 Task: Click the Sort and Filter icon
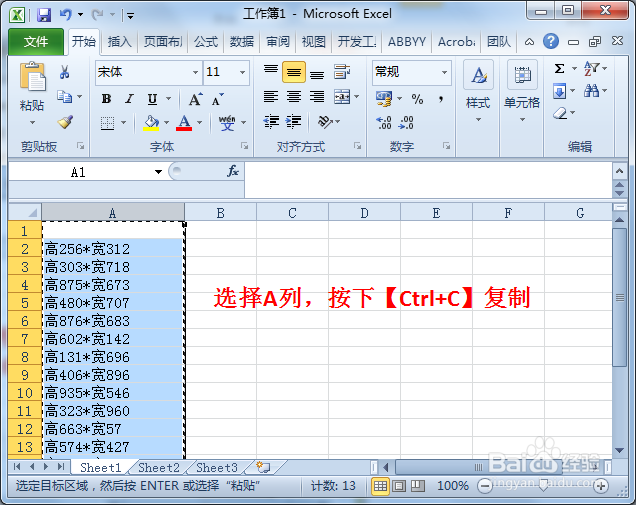[x=591, y=69]
